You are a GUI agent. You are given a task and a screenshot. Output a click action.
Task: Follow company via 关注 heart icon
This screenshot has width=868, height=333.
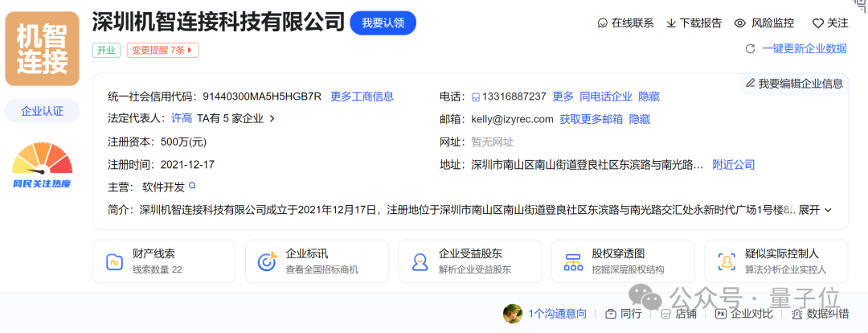tap(817, 23)
